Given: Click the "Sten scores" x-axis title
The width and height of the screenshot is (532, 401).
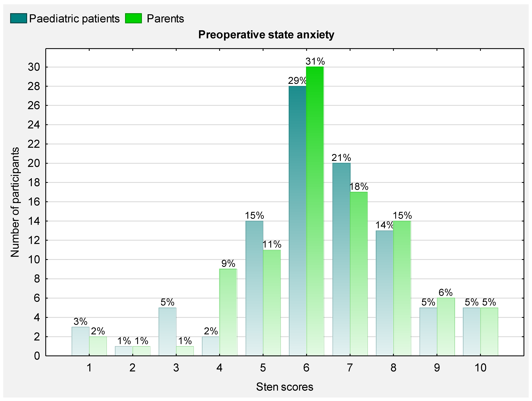Looking at the screenshot, I should point(284,387).
